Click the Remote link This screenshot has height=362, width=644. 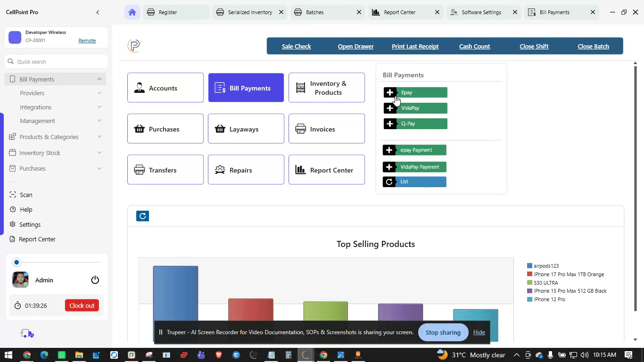(87, 41)
